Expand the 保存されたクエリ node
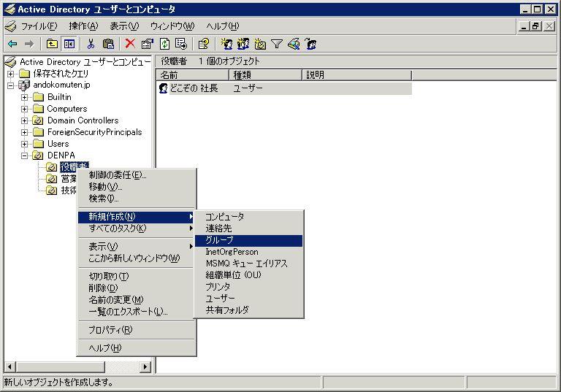The height and width of the screenshot is (392, 561). (x=11, y=74)
